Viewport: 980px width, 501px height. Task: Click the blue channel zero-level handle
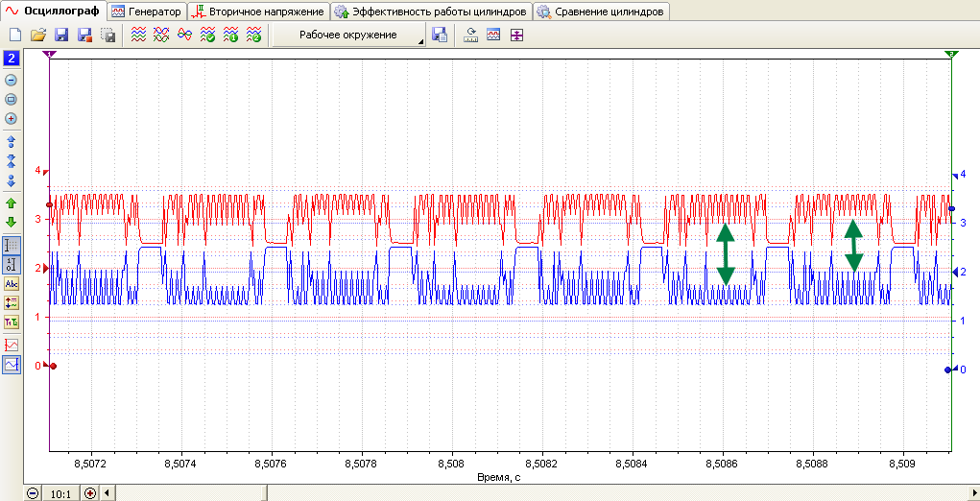pos(948,370)
